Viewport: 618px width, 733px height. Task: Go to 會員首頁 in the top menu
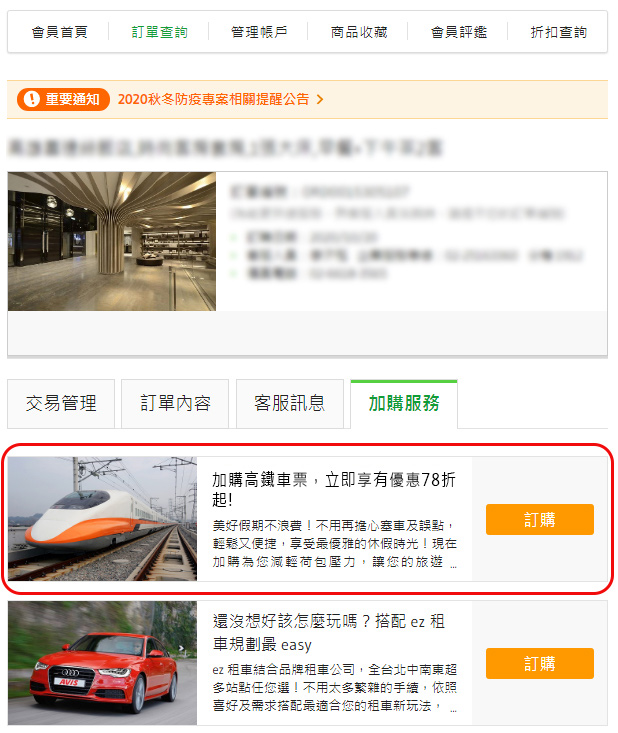pos(59,32)
